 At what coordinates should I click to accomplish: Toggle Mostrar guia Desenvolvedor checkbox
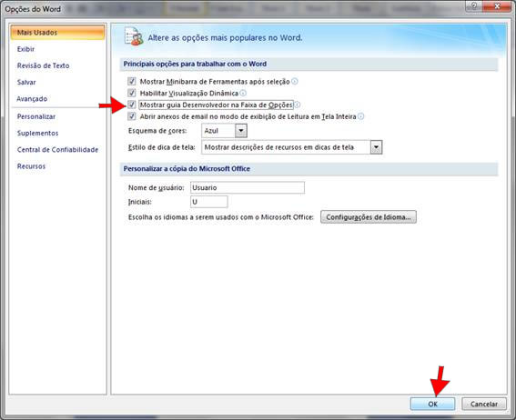132,105
